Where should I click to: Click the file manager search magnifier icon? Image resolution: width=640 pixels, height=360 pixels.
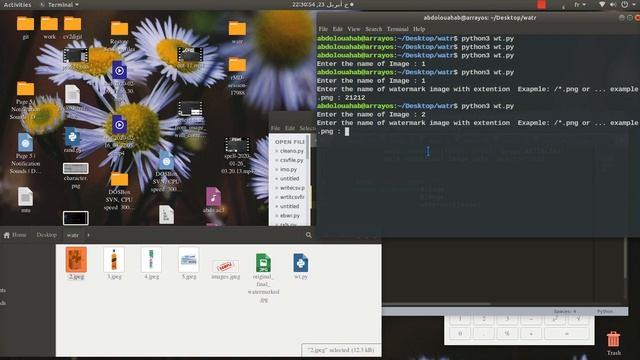(x=309, y=235)
